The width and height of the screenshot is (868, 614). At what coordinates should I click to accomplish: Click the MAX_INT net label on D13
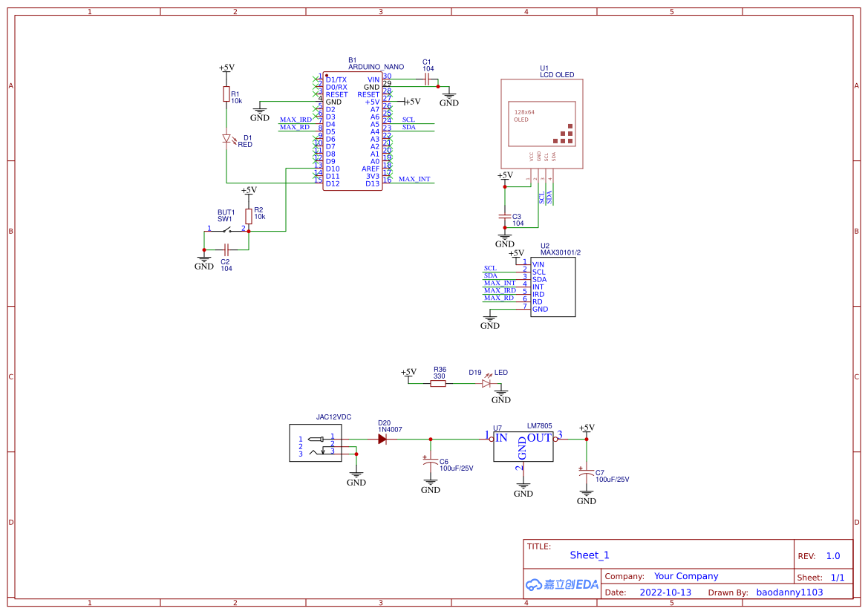pos(413,178)
